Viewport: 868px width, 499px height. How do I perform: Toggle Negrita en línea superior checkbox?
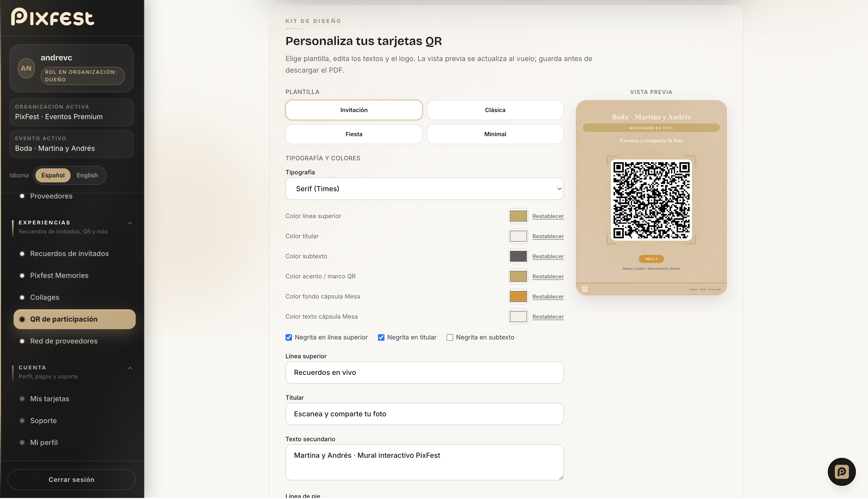tap(289, 337)
